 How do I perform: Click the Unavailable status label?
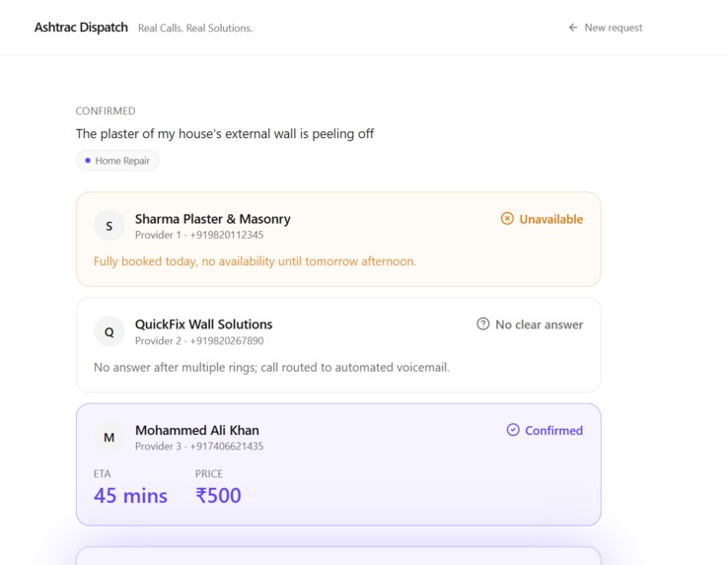[x=551, y=219]
